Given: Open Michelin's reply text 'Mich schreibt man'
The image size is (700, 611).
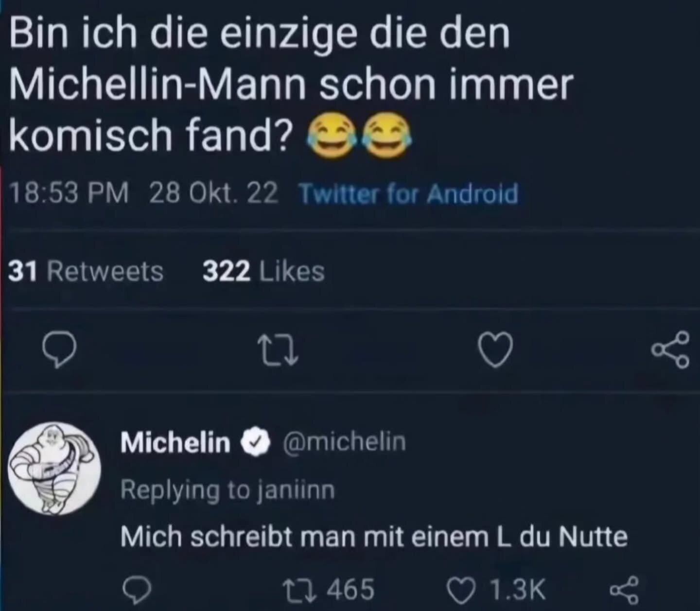Looking at the screenshot, I should [x=373, y=537].
